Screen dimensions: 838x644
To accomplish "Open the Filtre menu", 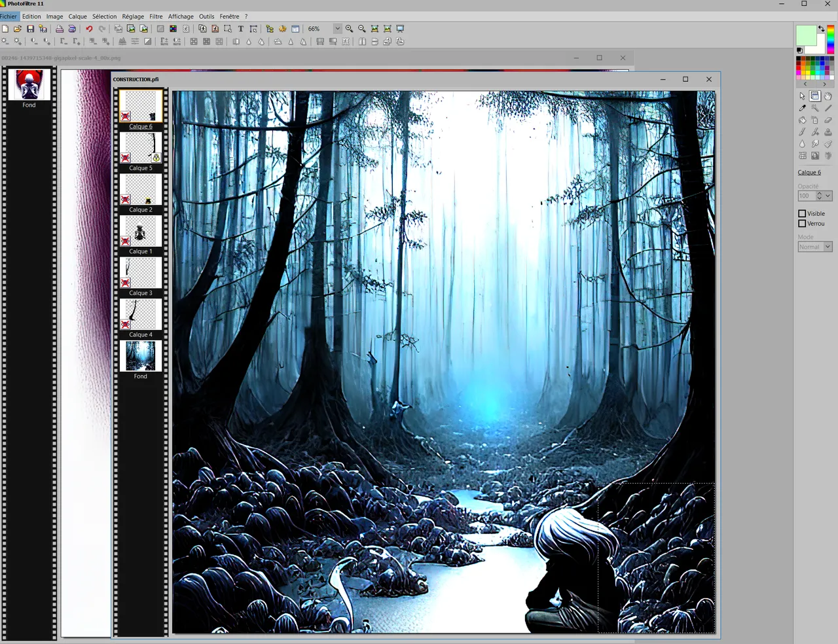I will point(156,16).
